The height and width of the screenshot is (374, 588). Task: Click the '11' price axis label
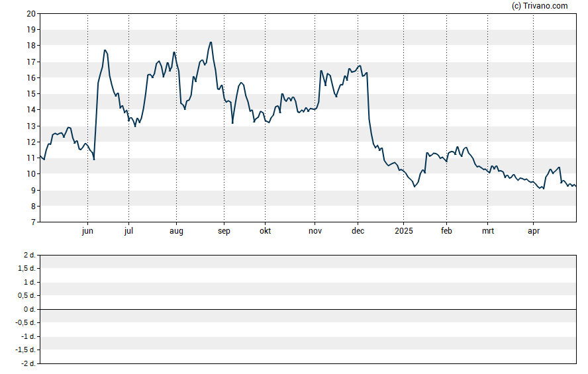[x=31, y=158]
